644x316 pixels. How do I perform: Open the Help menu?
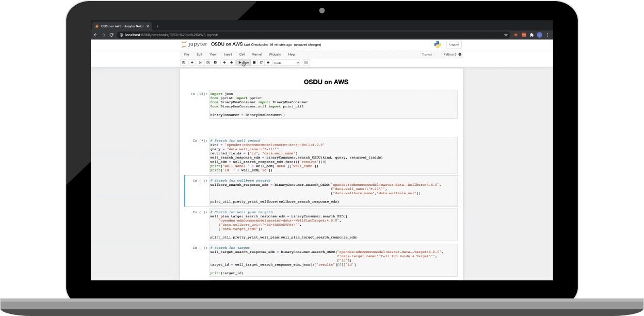coord(292,54)
